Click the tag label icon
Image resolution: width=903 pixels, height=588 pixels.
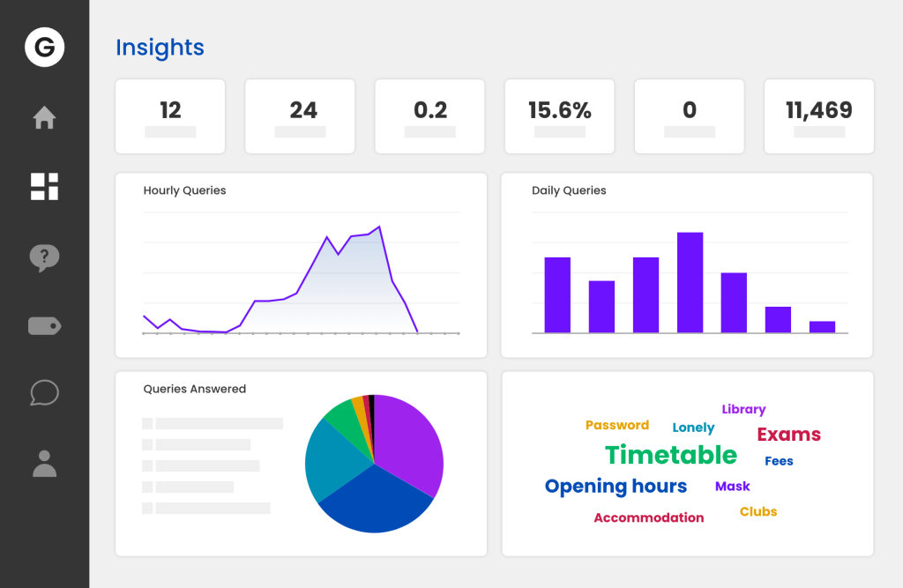coord(44,326)
